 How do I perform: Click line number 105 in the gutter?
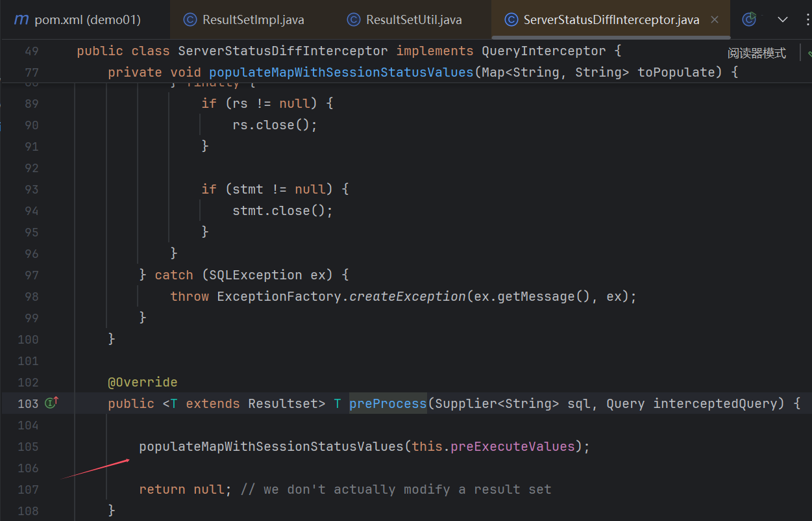tap(28, 446)
